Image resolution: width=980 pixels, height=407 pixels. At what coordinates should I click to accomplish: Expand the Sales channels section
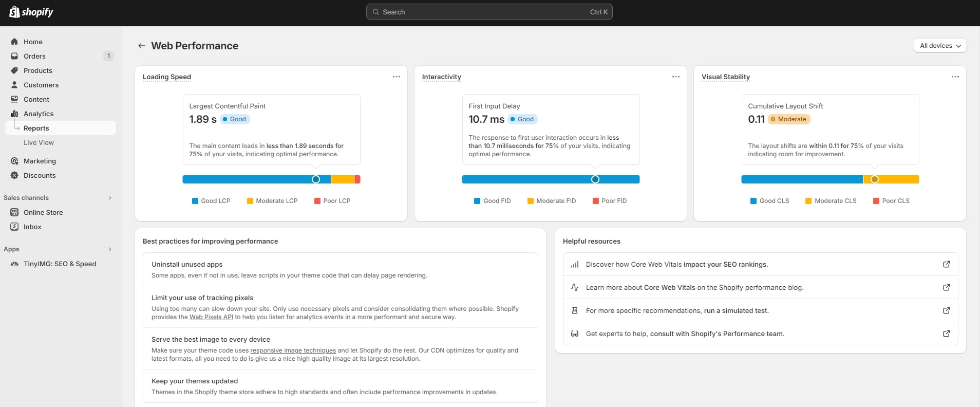110,198
